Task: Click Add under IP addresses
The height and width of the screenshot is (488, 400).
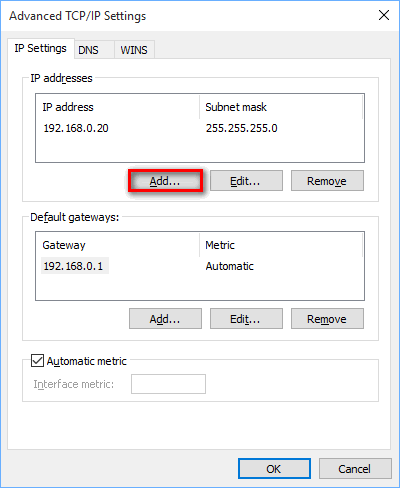Action: (165, 181)
